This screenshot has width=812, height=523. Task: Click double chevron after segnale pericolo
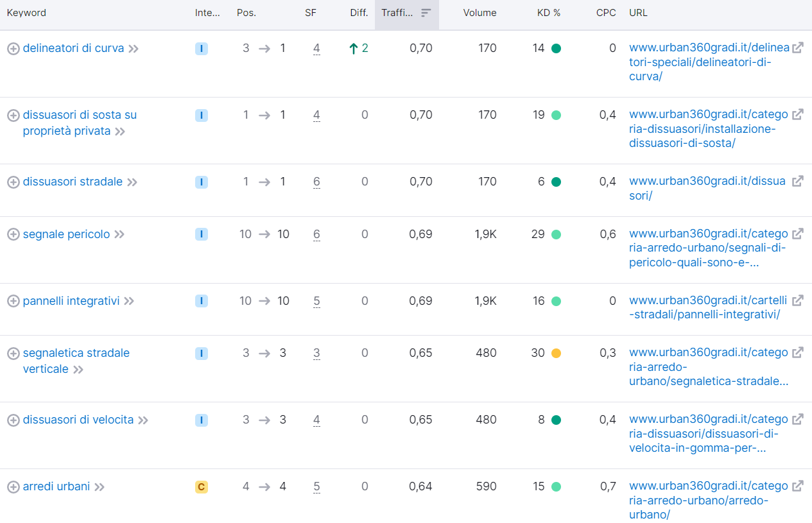coord(119,235)
